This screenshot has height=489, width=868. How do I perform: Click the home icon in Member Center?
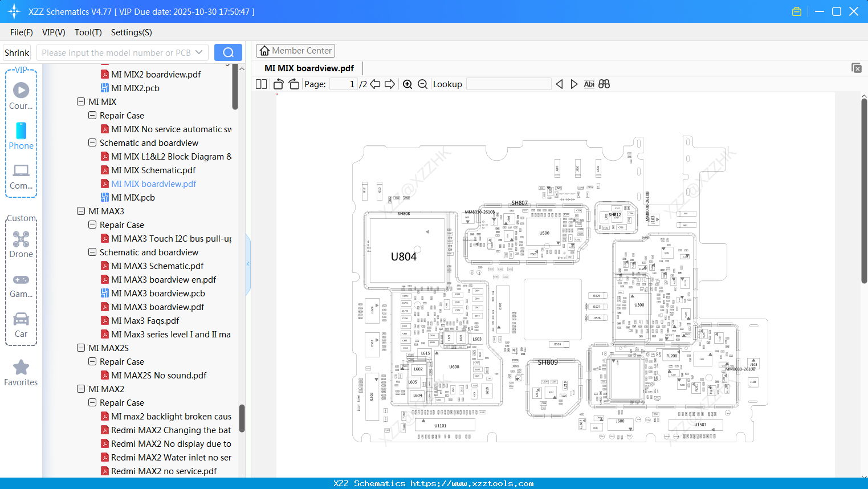pyautogui.click(x=264, y=51)
